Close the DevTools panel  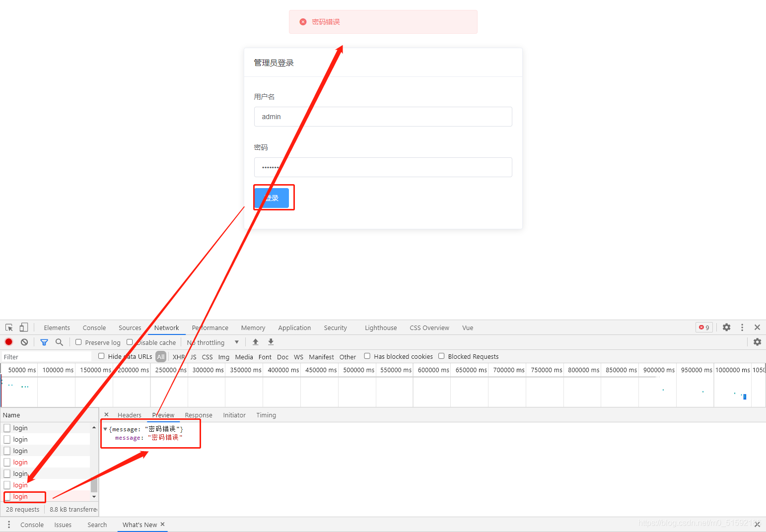(x=757, y=328)
